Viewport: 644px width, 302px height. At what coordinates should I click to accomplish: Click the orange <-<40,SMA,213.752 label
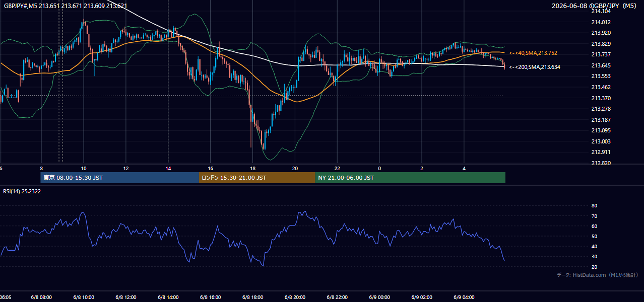(533, 53)
